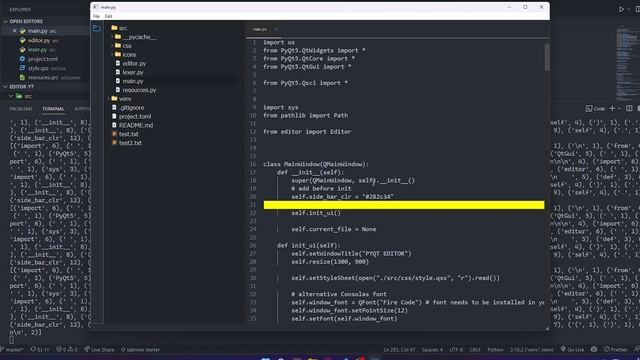Click tabnine starter in status bar
The width and height of the screenshot is (640, 360).
click(x=140, y=350)
